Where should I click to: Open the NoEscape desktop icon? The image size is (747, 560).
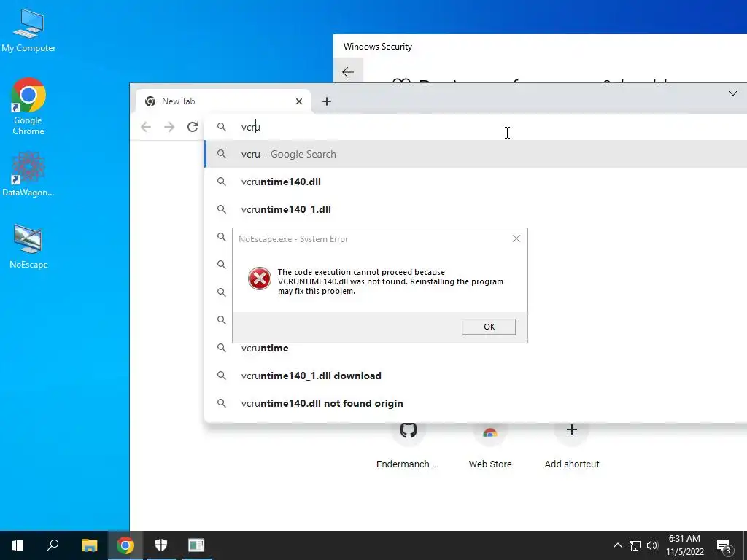tap(28, 246)
